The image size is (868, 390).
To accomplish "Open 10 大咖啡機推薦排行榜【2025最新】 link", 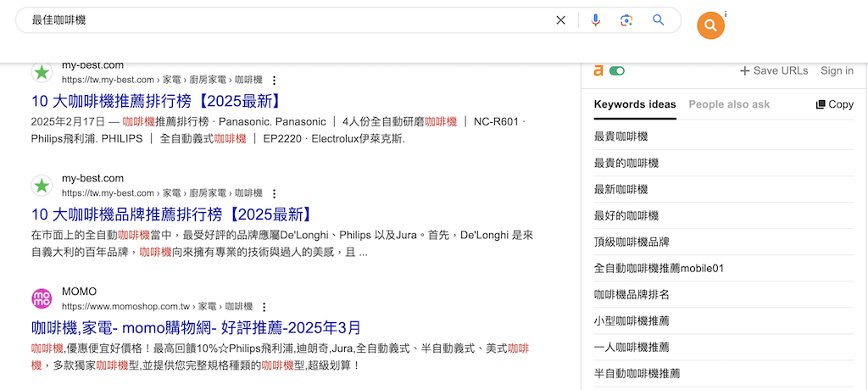I will click(x=158, y=101).
